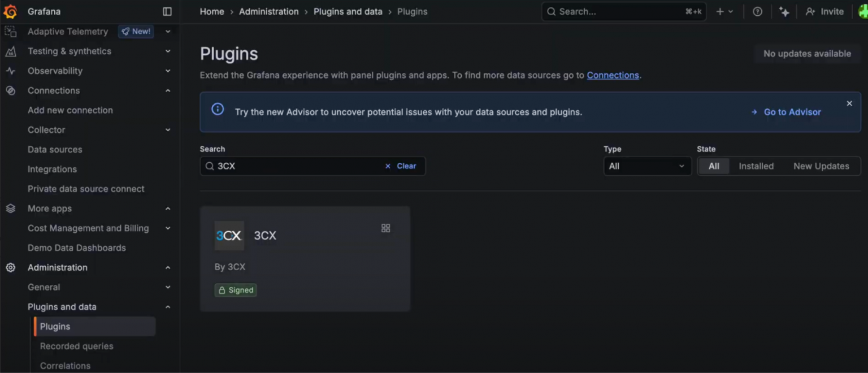Open the AI assistant sparkle icon
This screenshot has width=868, height=373.
[784, 11]
